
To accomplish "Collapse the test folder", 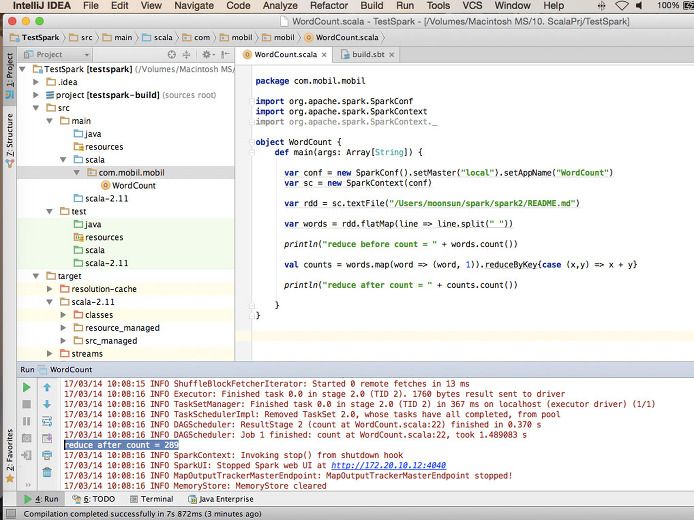I will coord(50,212).
